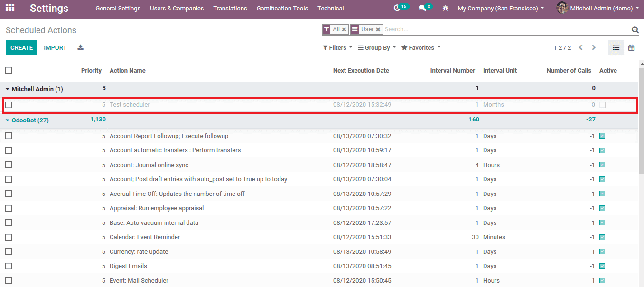
Task: Open My Company (San Francisco) switcher
Action: point(501,9)
